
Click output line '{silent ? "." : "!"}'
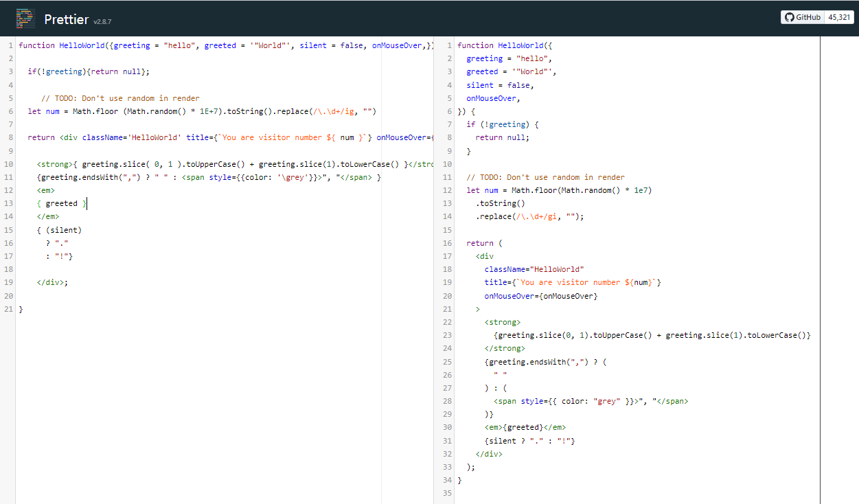[x=529, y=441]
